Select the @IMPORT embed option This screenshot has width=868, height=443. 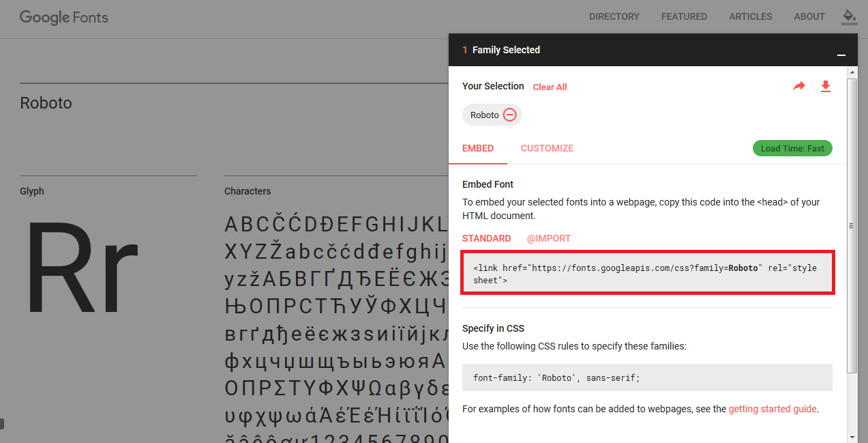(549, 238)
